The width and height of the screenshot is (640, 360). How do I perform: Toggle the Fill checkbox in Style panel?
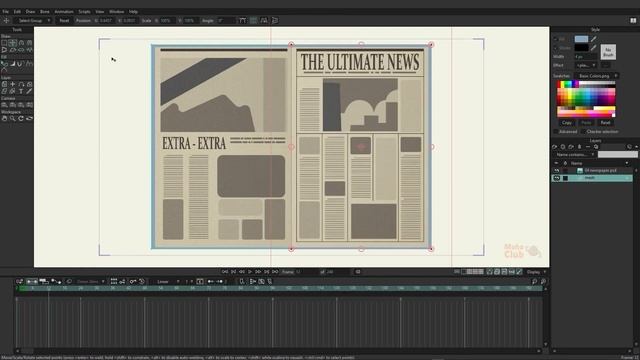click(x=556, y=39)
